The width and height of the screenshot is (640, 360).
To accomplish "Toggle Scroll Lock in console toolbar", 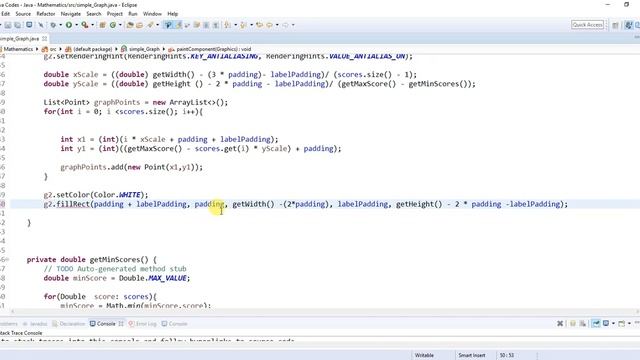I will pos(573,323).
